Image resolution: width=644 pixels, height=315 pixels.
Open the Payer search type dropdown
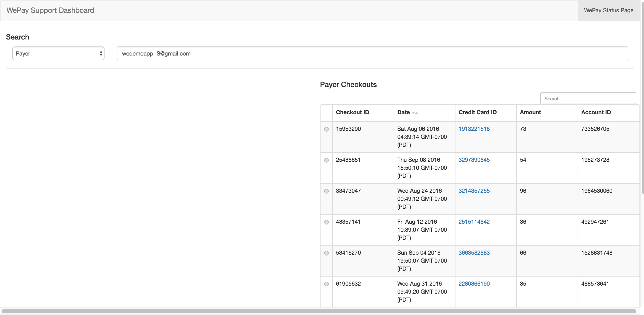pos(58,53)
